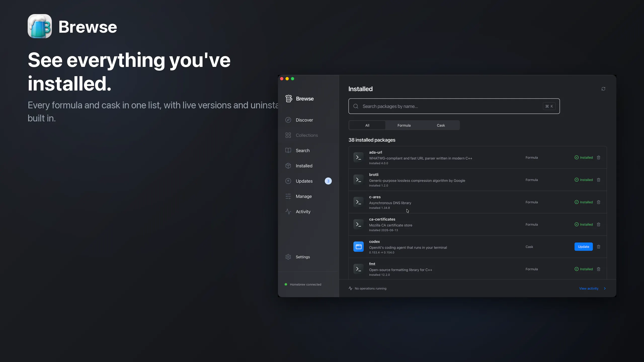Click the No operations running status text
The width and height of the screenshot is (644, 362).
click(x=370, y=288)
